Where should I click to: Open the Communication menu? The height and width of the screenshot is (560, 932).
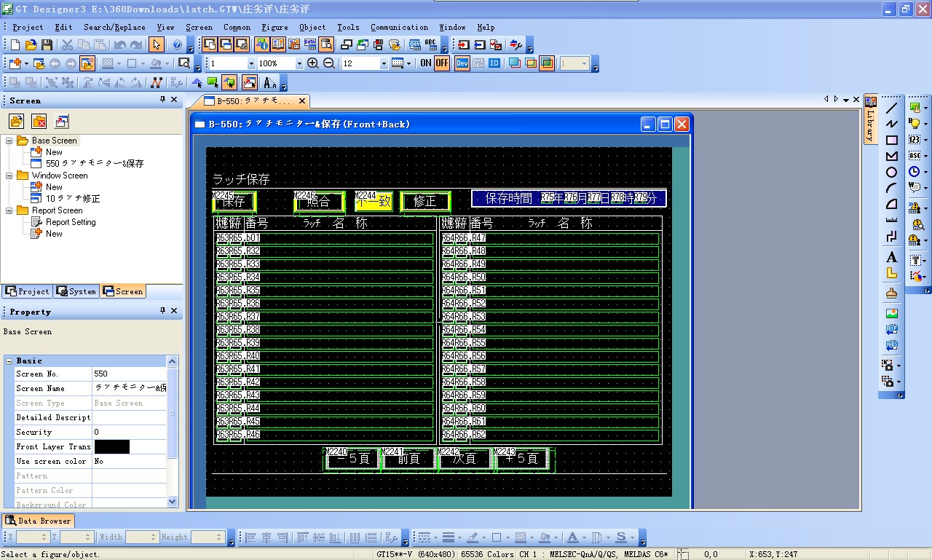click(399, 28)
